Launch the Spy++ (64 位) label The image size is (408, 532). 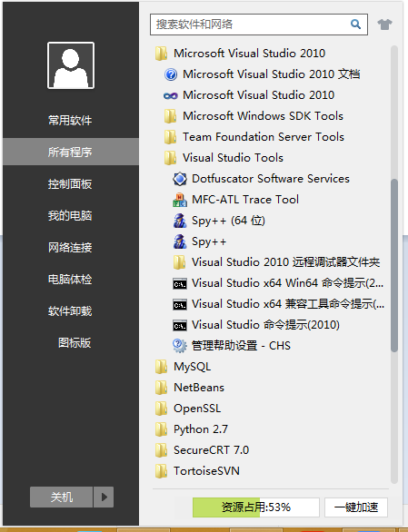[228, 221]
